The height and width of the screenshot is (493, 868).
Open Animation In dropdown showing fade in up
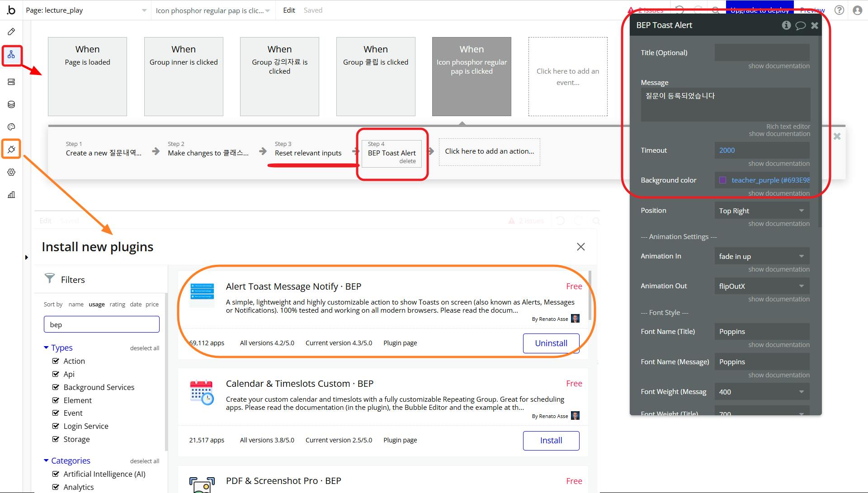pos(761,256)
